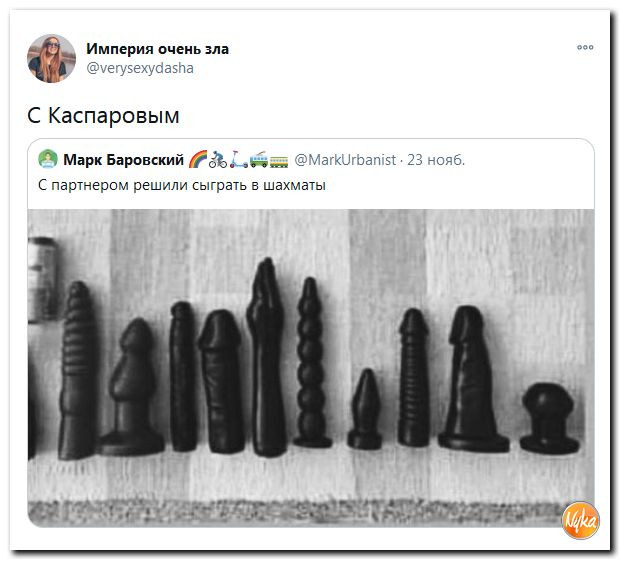Screen dimensions: 621x561
Task: Open the three-dot more options menu
Action: (585, 47)
